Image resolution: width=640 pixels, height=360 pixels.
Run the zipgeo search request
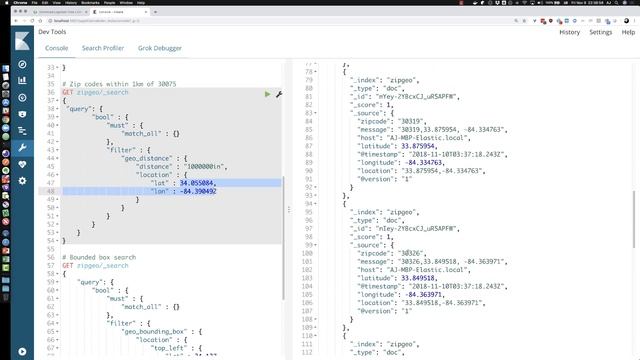pyautogui.click(x=267, y=94)
